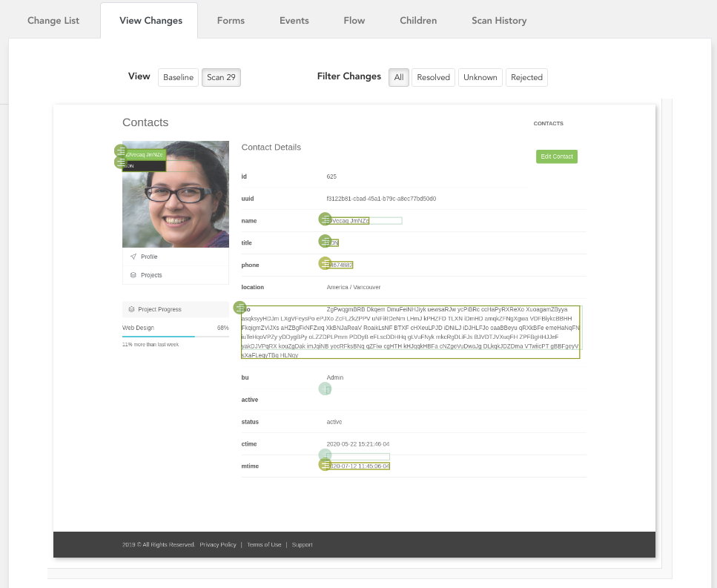
Task: Click the change marker icon beside the phone field
Action: pyautogui.click(x=325, y=263)
